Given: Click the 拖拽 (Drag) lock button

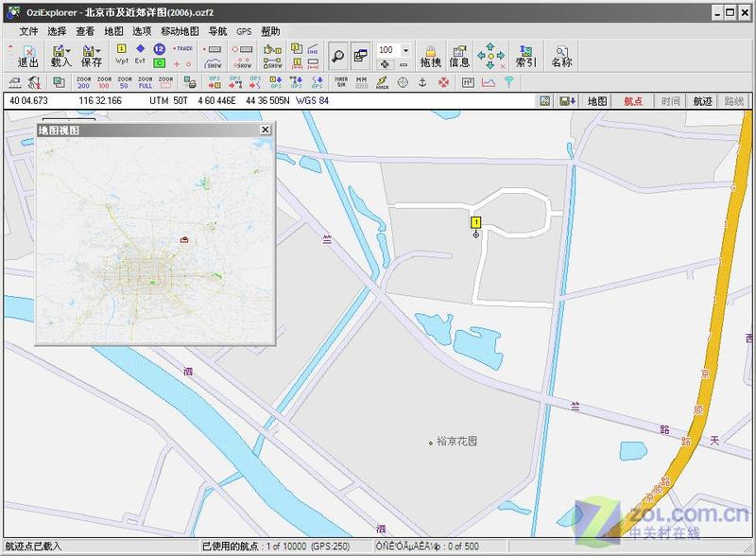Looking at the screenshot, I should 431,57.
